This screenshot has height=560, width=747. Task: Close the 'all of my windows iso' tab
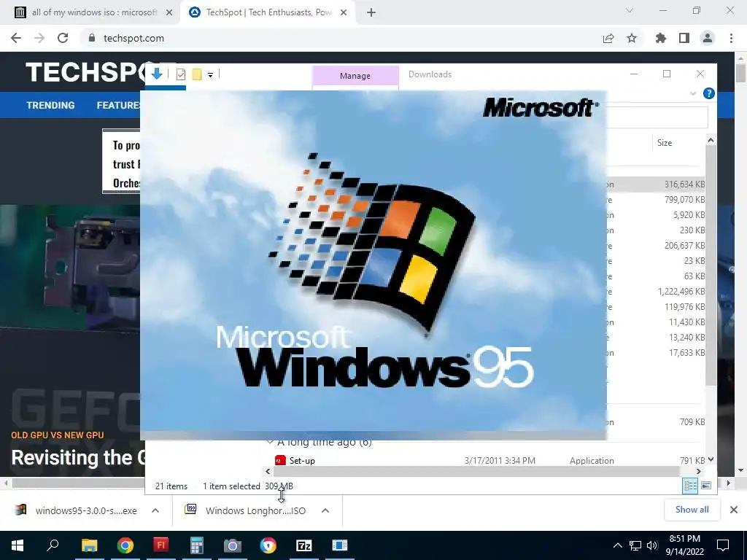point(169,12)
